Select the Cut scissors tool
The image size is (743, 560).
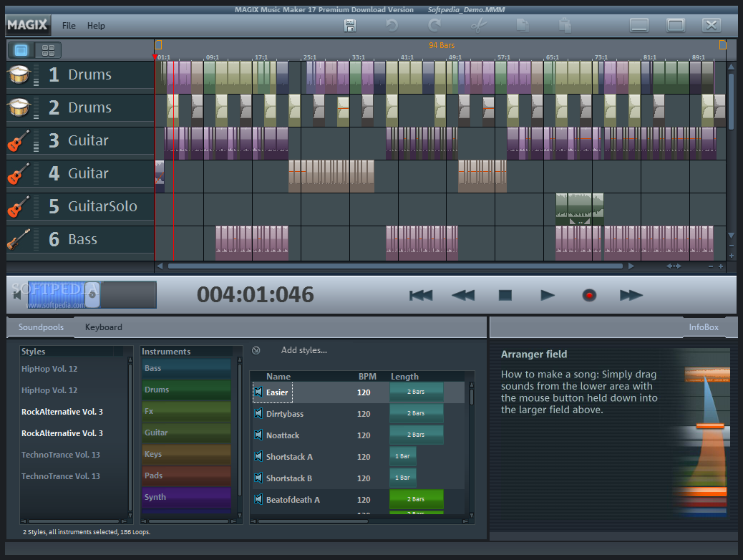point(478,25)
